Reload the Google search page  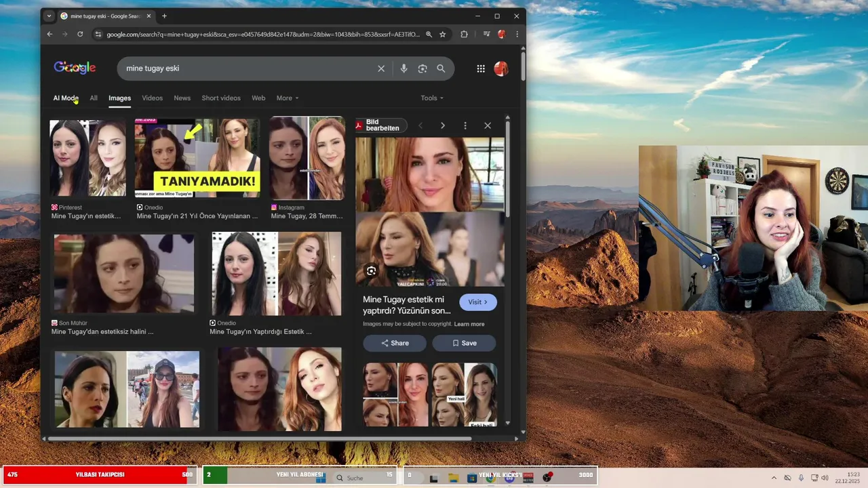[80, 34]
